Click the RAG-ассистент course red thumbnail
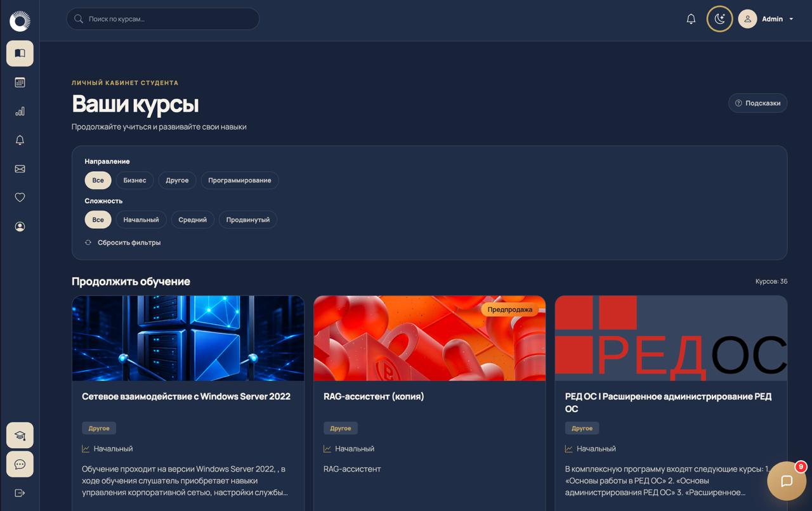812x511 pixels. coord(429,338)
